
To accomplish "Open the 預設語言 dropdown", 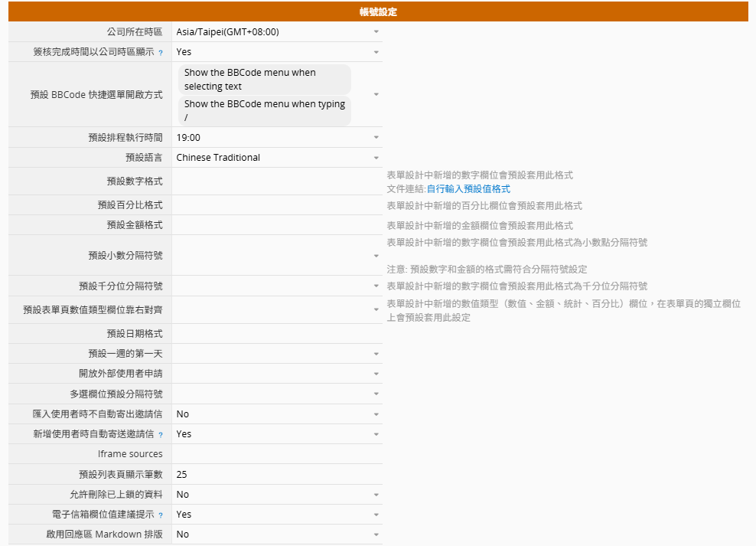I will tap(276, 158).
